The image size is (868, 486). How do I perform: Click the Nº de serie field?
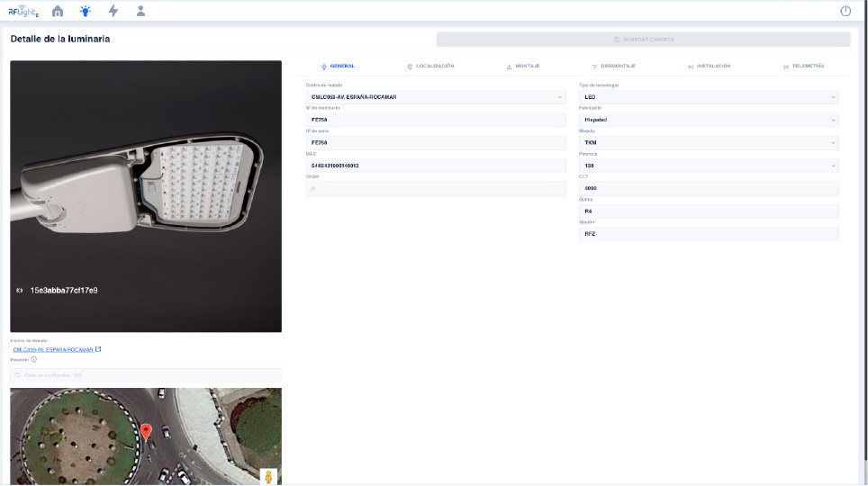click(436, 143)
